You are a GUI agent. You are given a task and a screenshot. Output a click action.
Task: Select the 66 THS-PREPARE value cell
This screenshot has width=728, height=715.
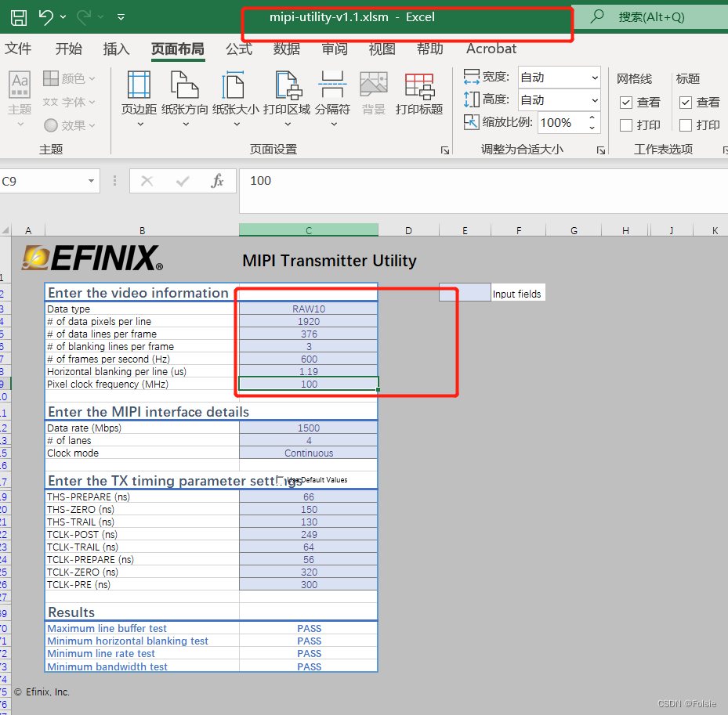[309, 497]
